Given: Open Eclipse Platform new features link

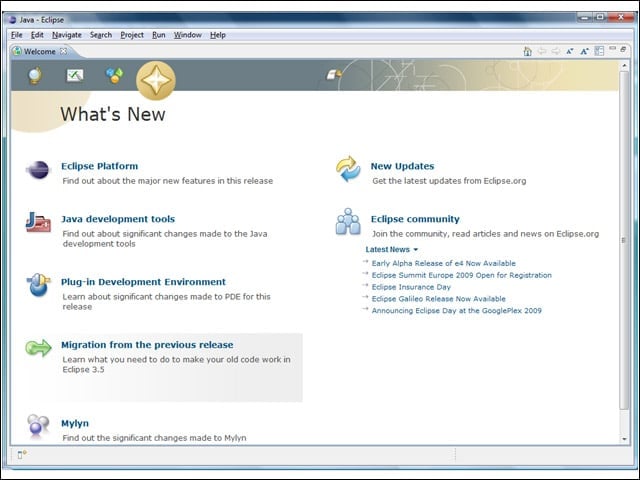Looking at the screenshot, I should [x=100, y=166].
